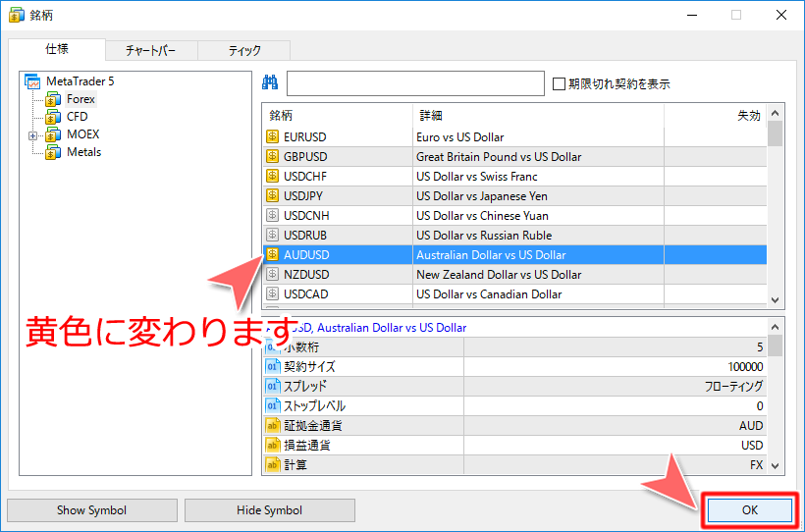Select the Forex group in tree

(x=80, y=99)
